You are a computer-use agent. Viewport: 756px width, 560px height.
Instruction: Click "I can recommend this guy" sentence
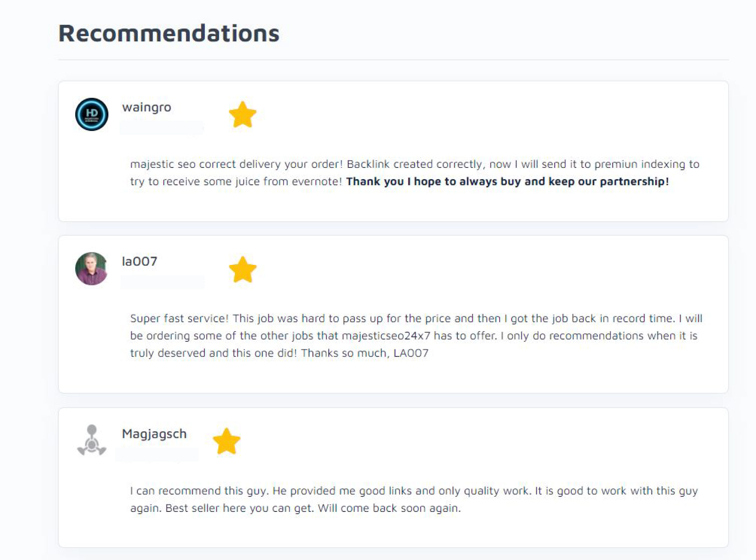pos(199,491)
